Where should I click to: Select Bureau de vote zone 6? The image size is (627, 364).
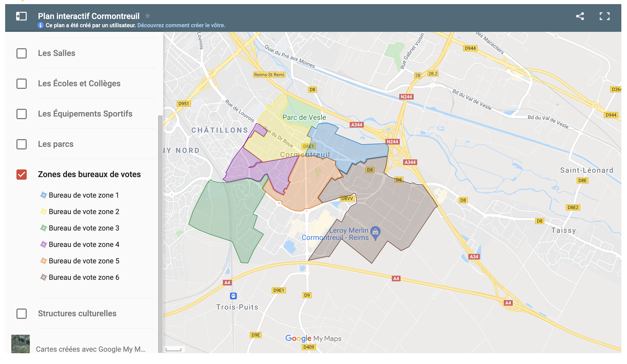(x=84, y=277)
